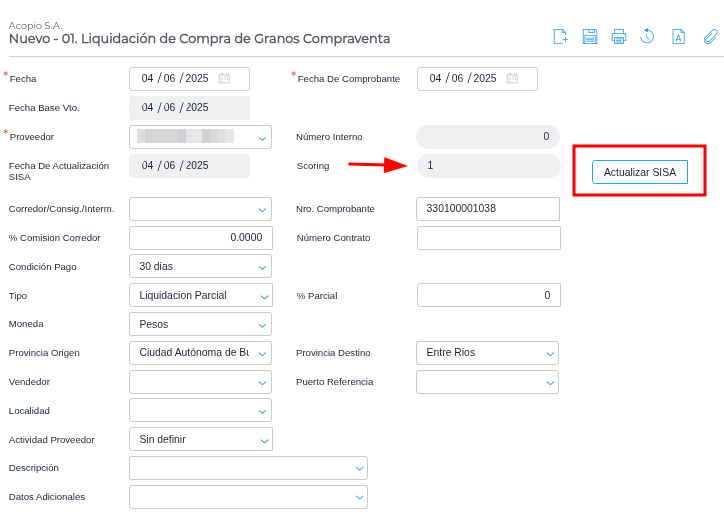Viewport: 724px width, 513px height.
Task: Click the paperclip attachment icon
Action: [710, 37]
